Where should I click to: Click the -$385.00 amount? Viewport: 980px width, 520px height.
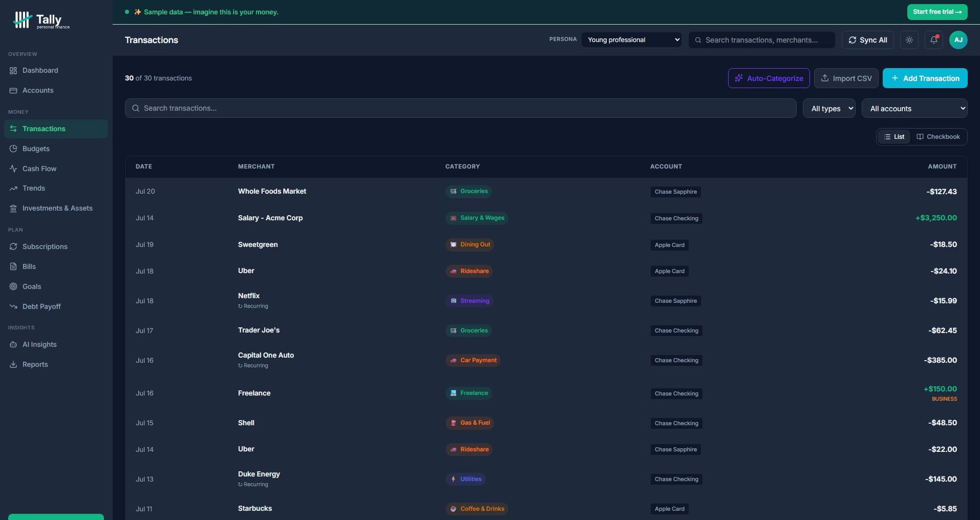point(940,361)
